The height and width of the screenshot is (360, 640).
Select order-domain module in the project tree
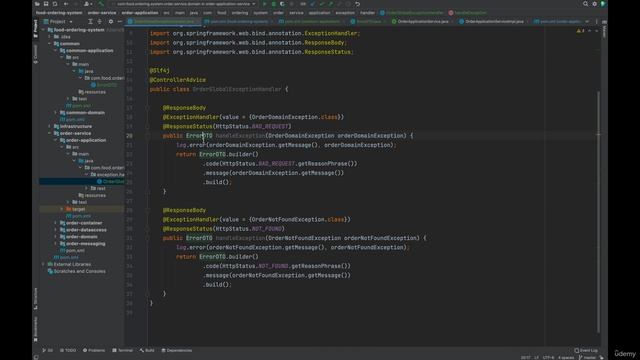click(82, 237)
